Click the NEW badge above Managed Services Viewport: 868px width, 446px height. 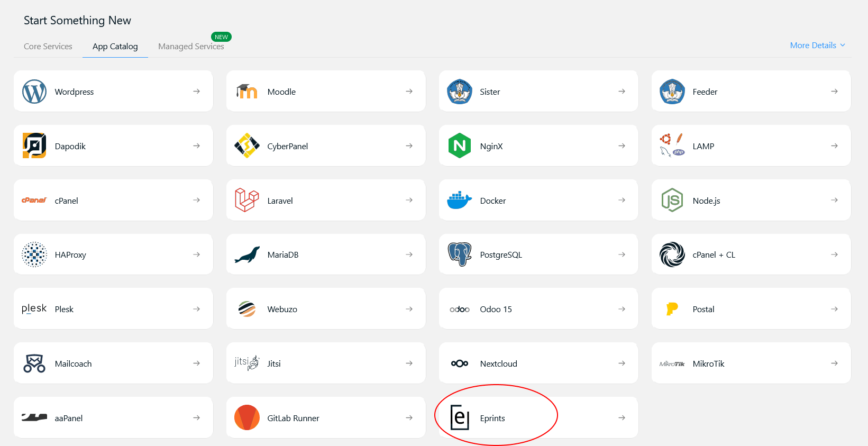coord(221,37)
